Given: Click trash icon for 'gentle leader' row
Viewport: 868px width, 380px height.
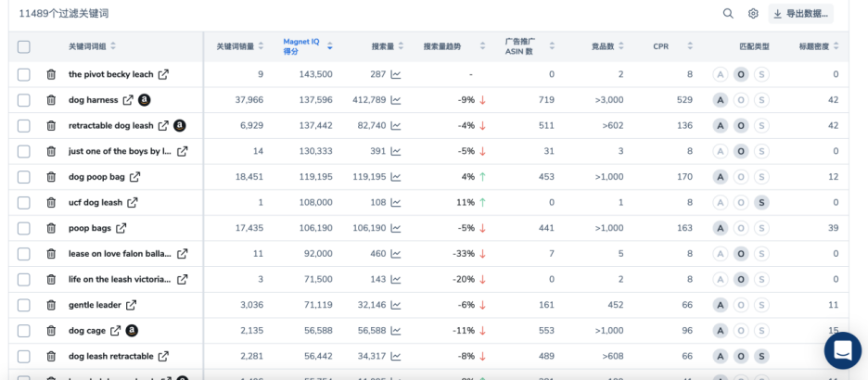Looking at the screenshot, I should 51,305.
